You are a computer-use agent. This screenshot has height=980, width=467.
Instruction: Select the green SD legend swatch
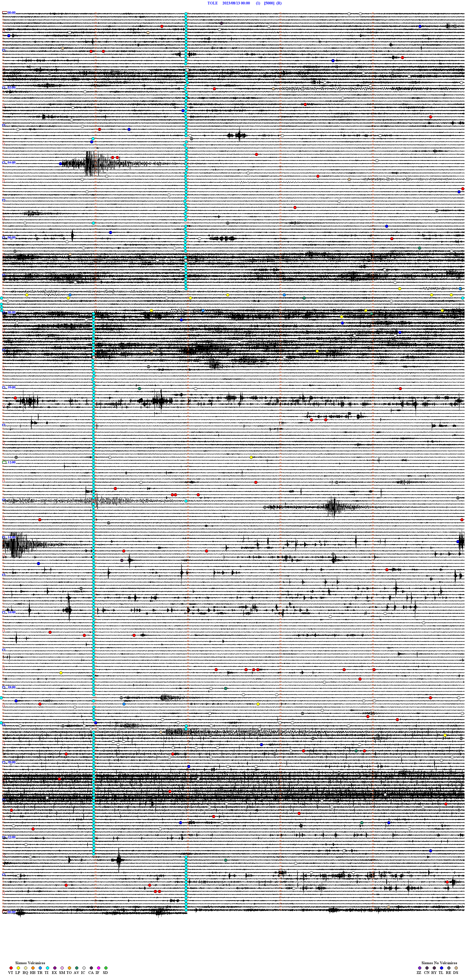(x=106, y=968)
